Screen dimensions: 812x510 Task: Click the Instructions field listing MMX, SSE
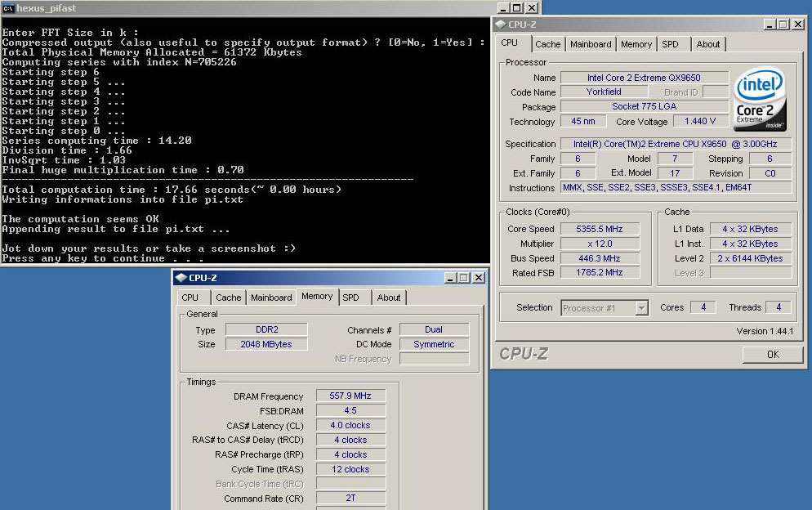676,188
